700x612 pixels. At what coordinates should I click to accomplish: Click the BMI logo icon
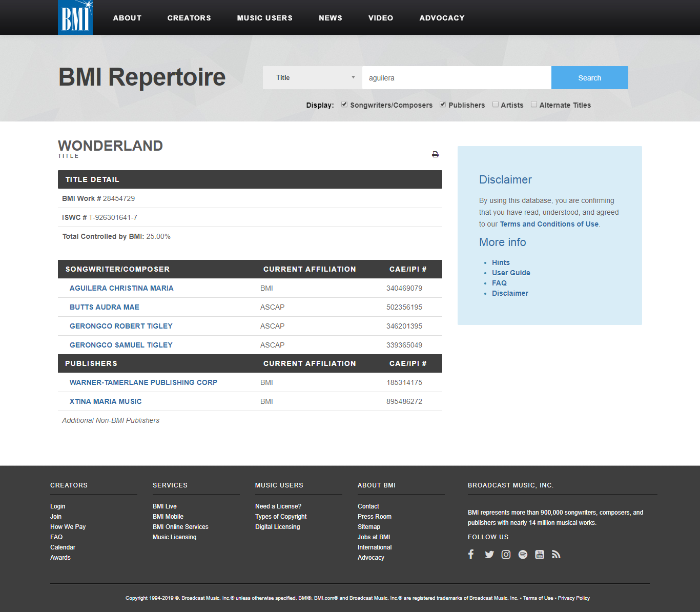click(75, 17)
